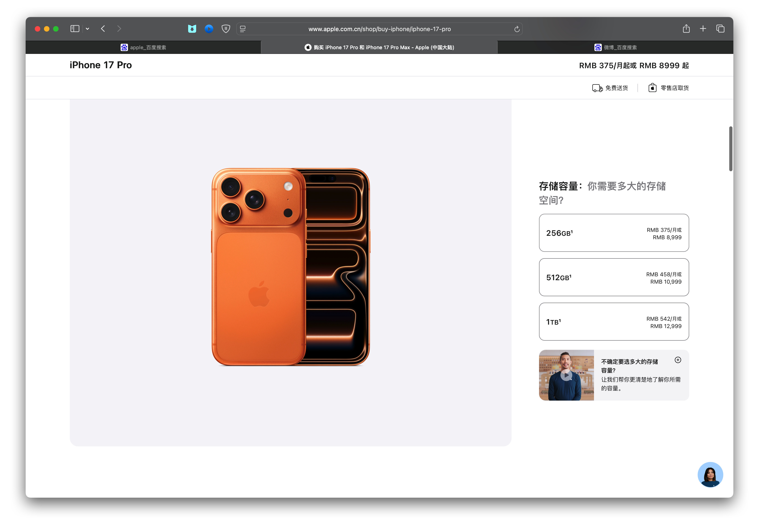Image resolution: width=759 pixels, height=532 pixels.
Task: Click the Baidu favicon on 微博 tab
Action: click(598, 47)
